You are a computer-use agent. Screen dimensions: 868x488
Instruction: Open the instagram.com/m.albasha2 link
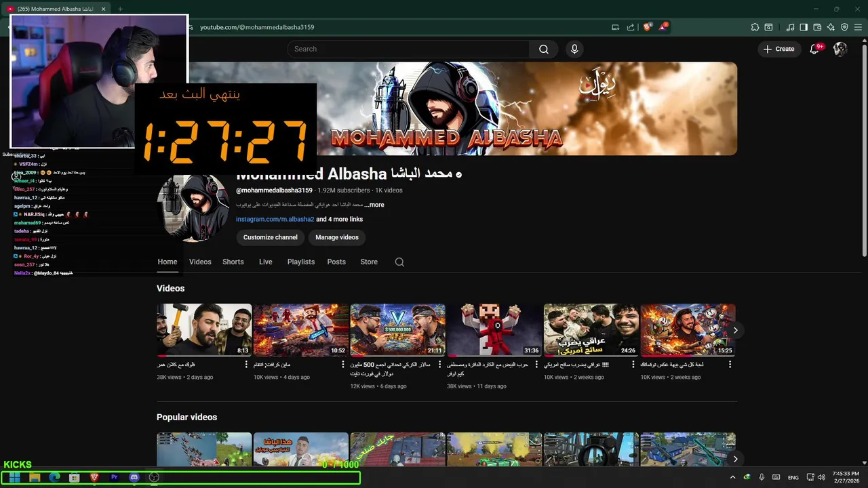click(275, 220)
